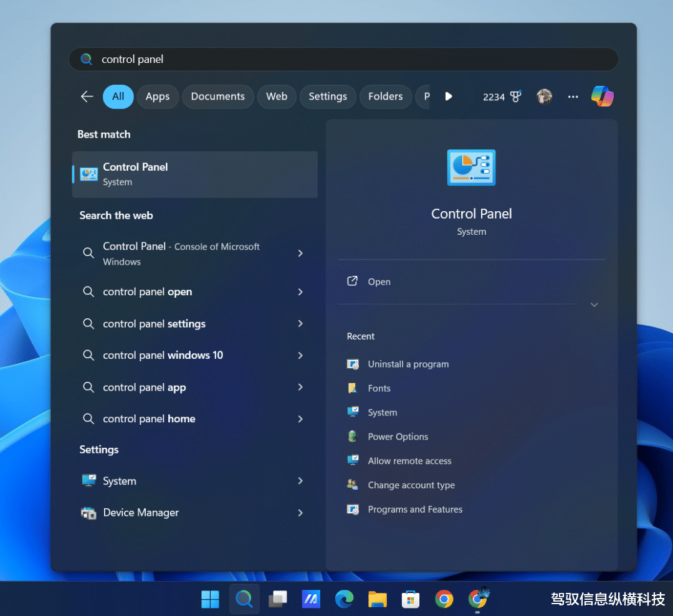This screenshot has width=673, height=616.
Task: Open recent item Programs and Features
Action: 414,509
